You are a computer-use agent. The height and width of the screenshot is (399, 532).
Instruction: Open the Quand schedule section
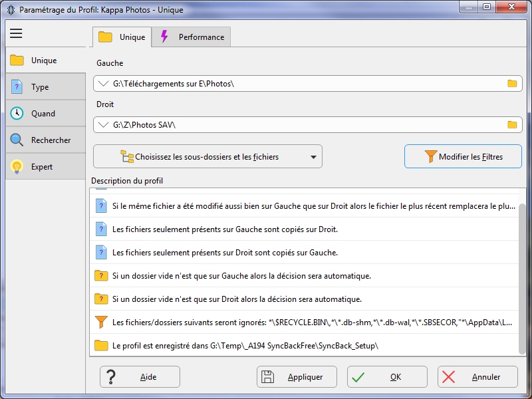click(x=45, y=113)
